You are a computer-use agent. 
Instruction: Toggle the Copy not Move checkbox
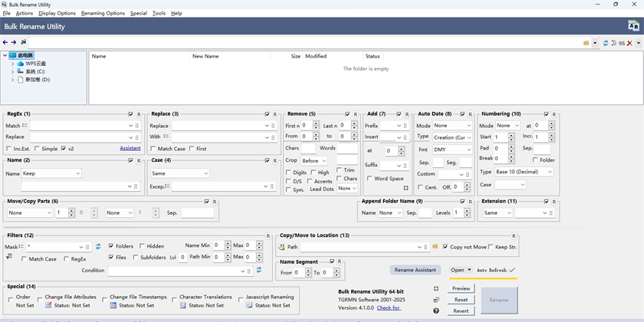coord(447,247)
